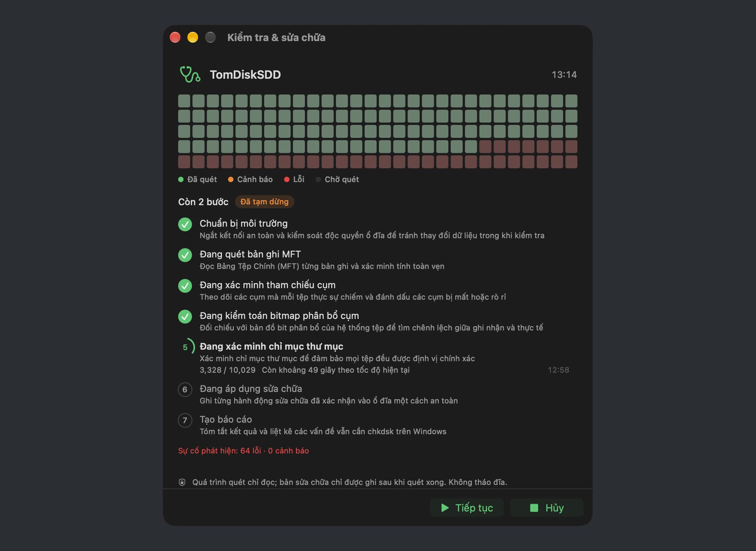The width and height of the screenshot is (756, 551).
Task: Click first green block in sector map
Action: (184, 101)
